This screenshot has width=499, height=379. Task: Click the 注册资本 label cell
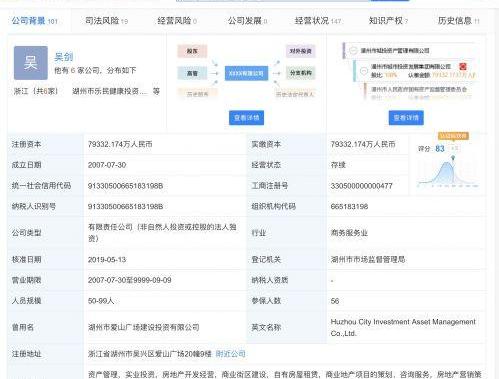click(46, 144)
